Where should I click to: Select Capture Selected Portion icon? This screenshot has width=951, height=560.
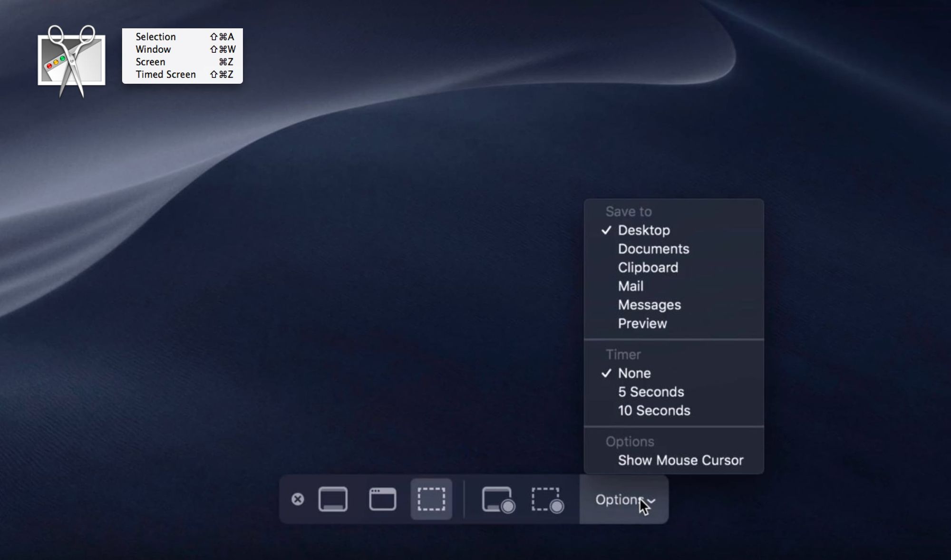[x=431, y=499]
